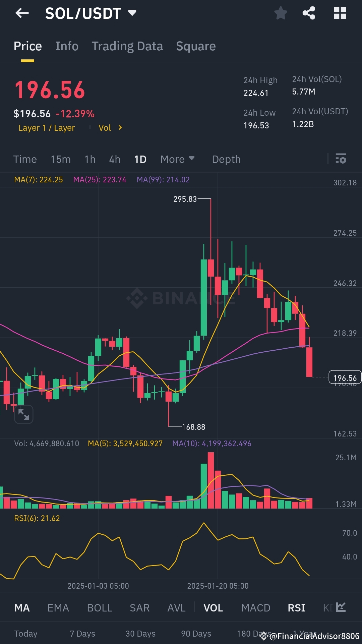
Task: Expand chart to fullscreen with the arrows icon
Action: [23, 415]
